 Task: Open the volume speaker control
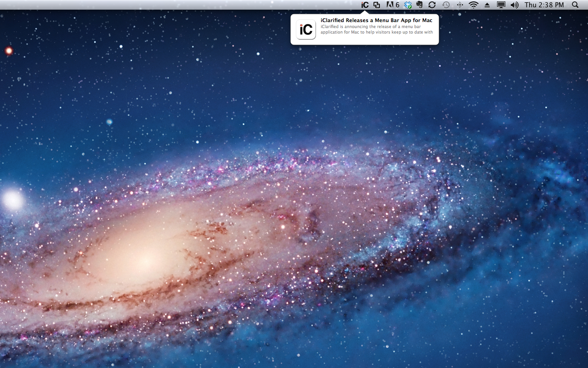coord(514,5)
